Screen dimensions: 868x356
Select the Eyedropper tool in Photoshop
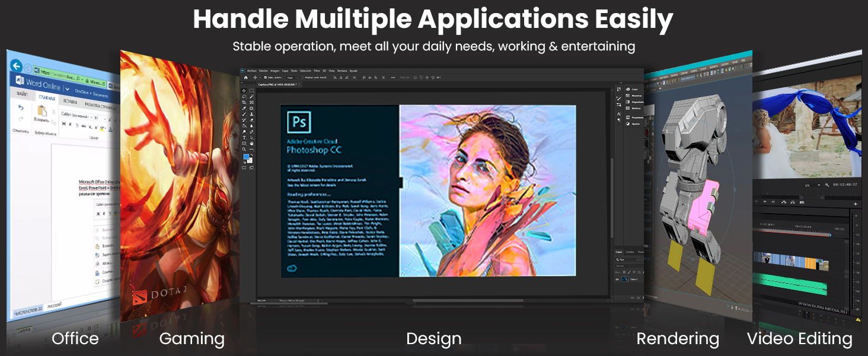coord(244,109)
